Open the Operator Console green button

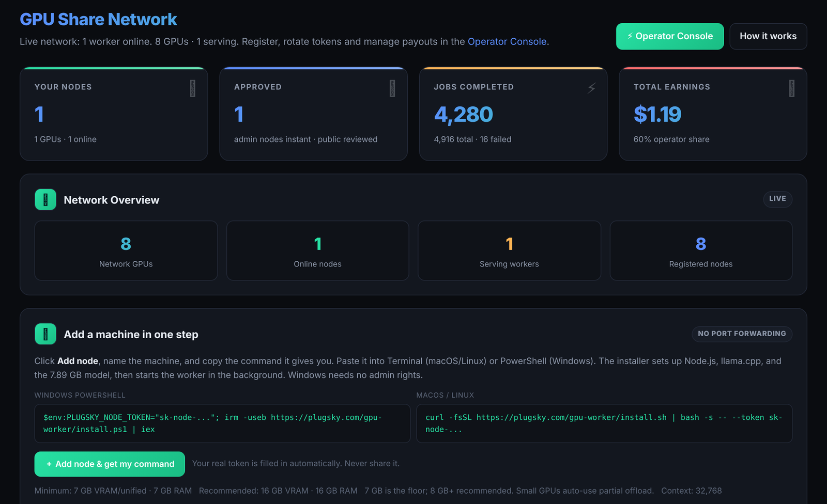coord(669,36)
